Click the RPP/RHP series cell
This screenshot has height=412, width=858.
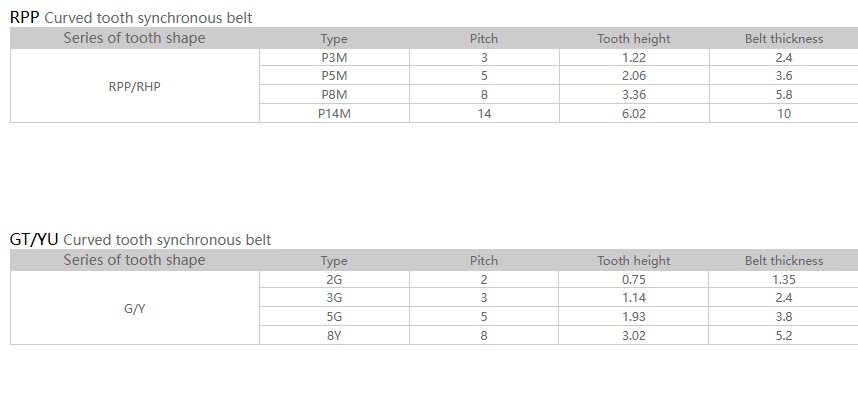pyautogui.click(x=134, y=86)
